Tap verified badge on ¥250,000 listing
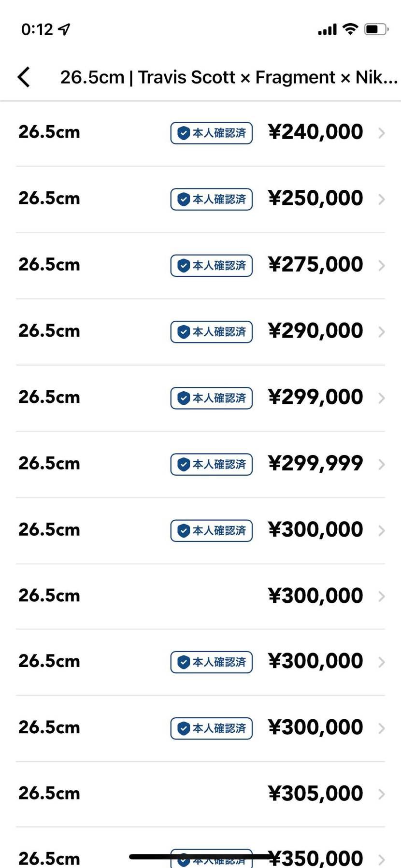The image size is (401, 868). coord(212,199)
